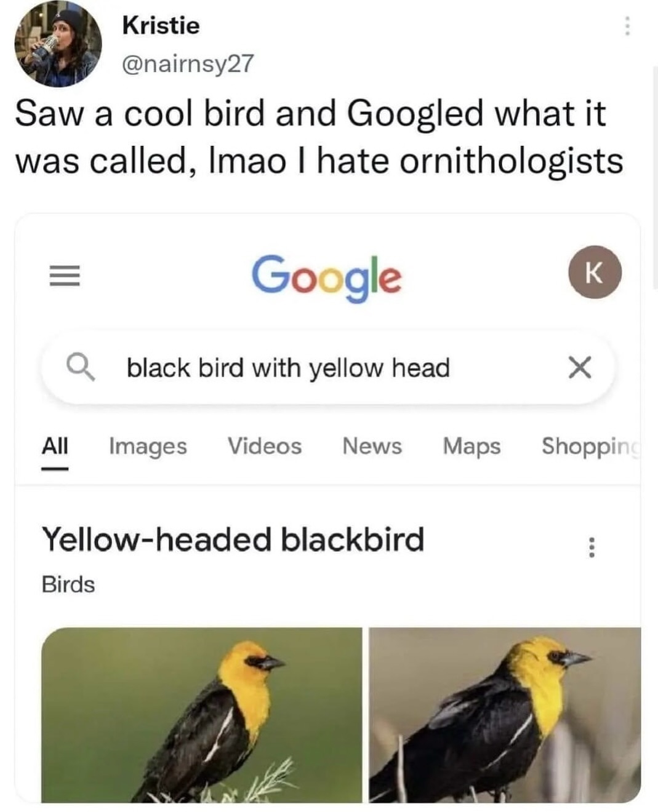This screenshot has height=812, width=658.
Task: Click the Google logo
Action: click(326, 277)
